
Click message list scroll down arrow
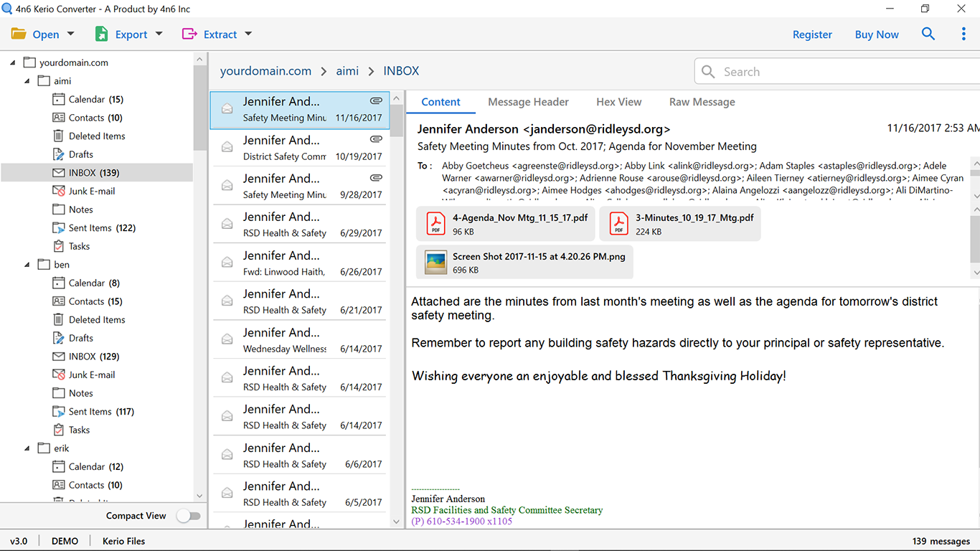pos(397,522)
